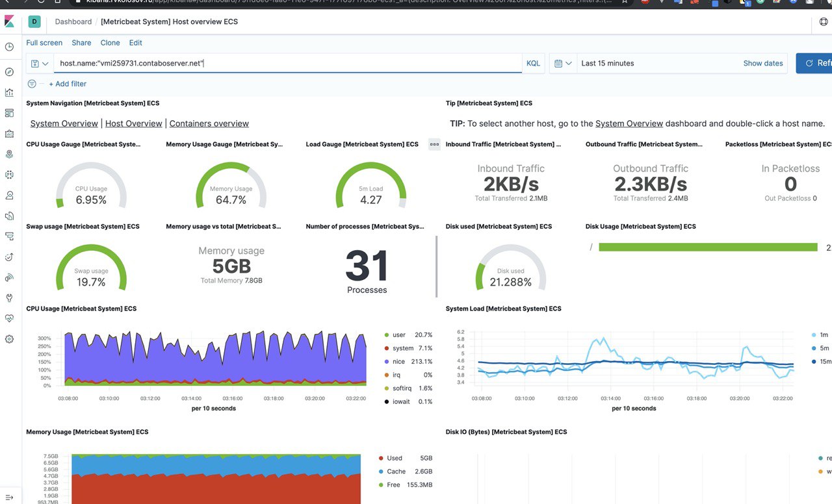Screen dimensions: 832x504
Task: Click the Used memory legend dot
Action: [x=381, y=458]
